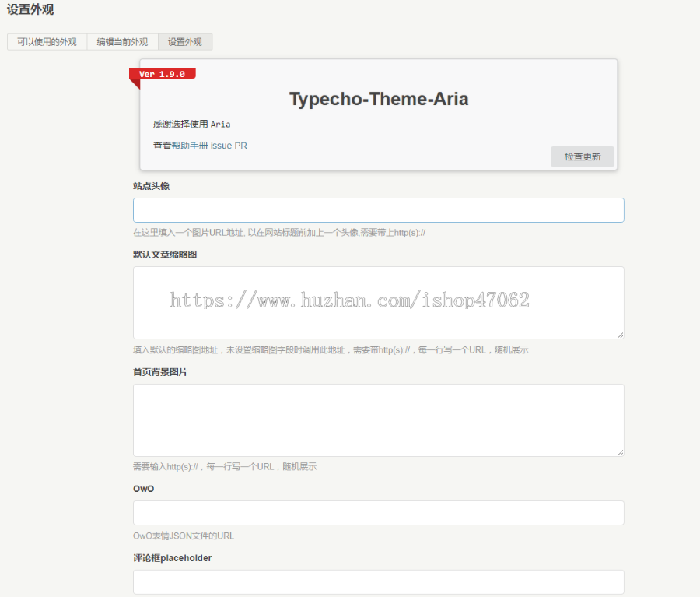Click the OwO表情JSON文件的URL hint text
The height and width of the screenshot is (597, 700).
[184, 536]
